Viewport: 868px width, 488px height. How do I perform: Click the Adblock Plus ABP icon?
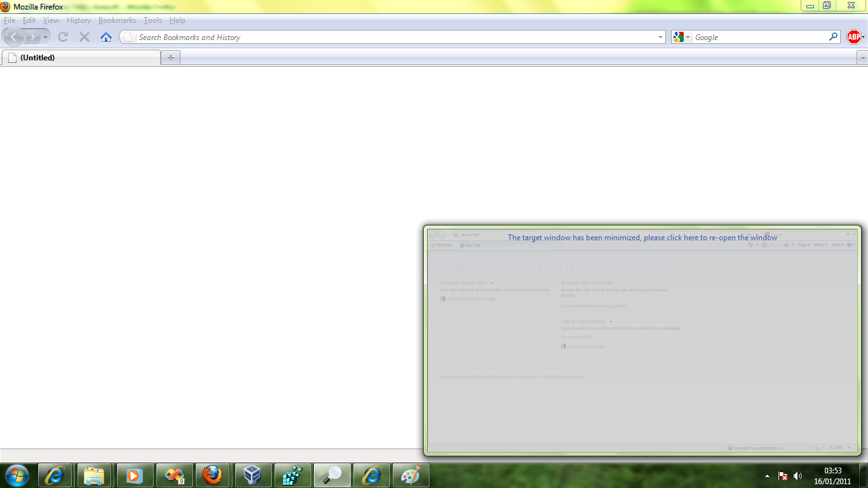point(853,37)
